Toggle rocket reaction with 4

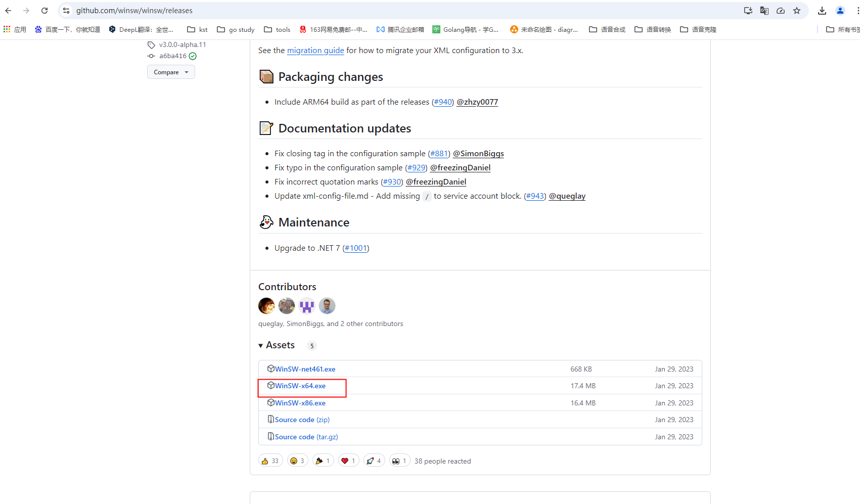coord(374,461)
